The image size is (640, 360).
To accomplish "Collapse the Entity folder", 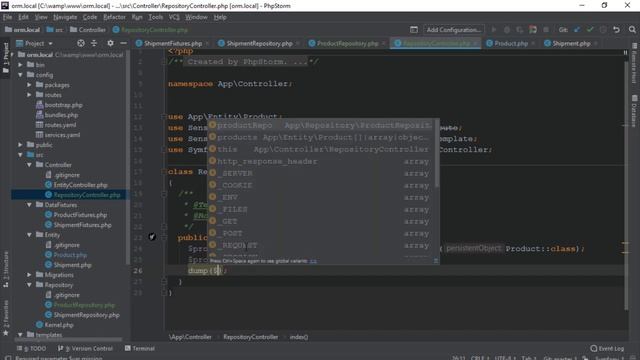I will coord(29,235).
